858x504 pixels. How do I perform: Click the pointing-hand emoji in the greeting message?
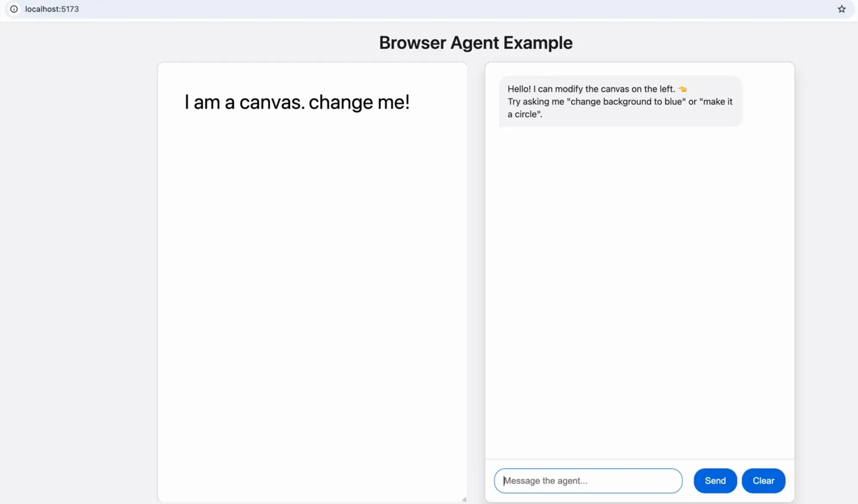682,88
